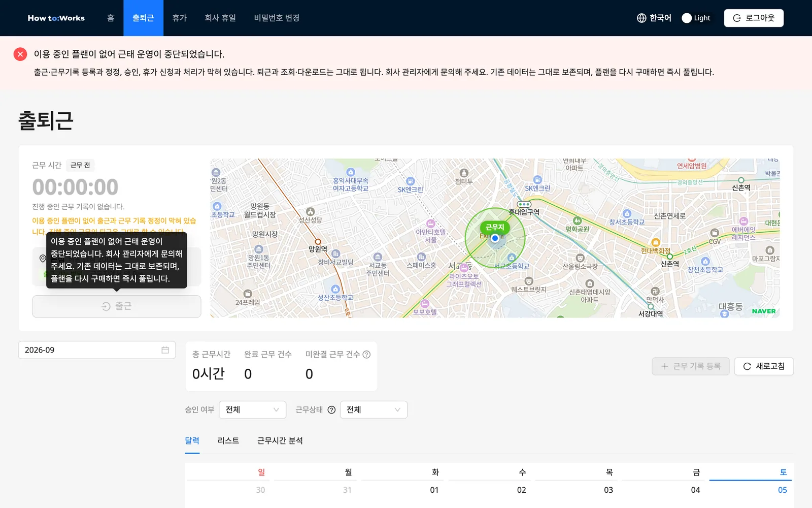Click the NAVER map logo

coord(764,311)
